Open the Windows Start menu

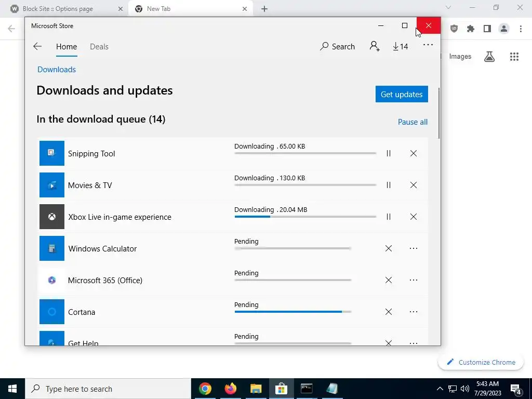(12, 389)
